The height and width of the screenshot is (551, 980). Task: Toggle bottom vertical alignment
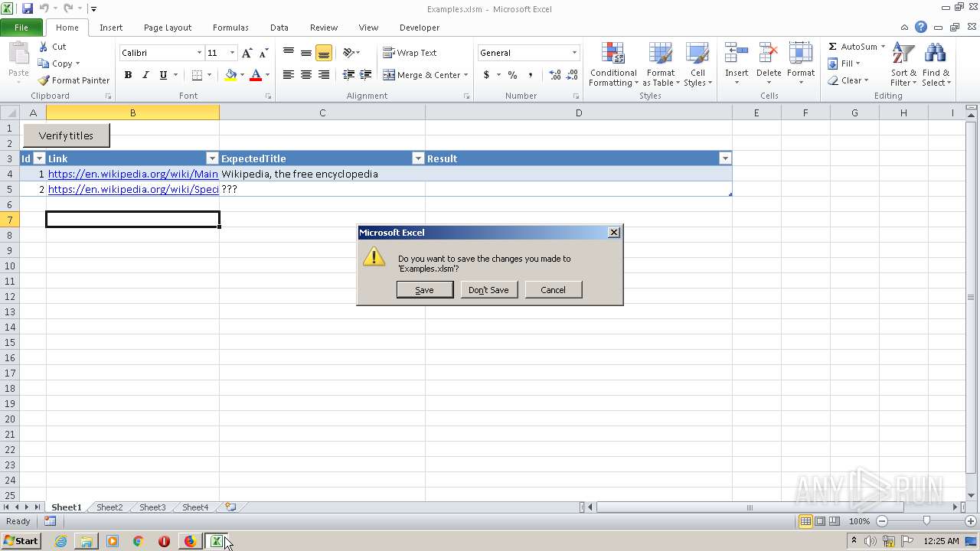[x=324, y=53]
